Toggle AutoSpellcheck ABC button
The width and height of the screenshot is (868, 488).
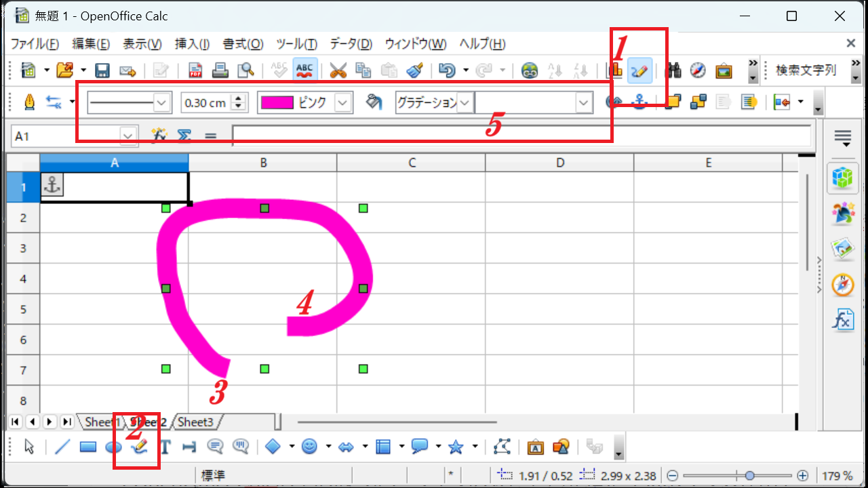click(x=304, y=70)
